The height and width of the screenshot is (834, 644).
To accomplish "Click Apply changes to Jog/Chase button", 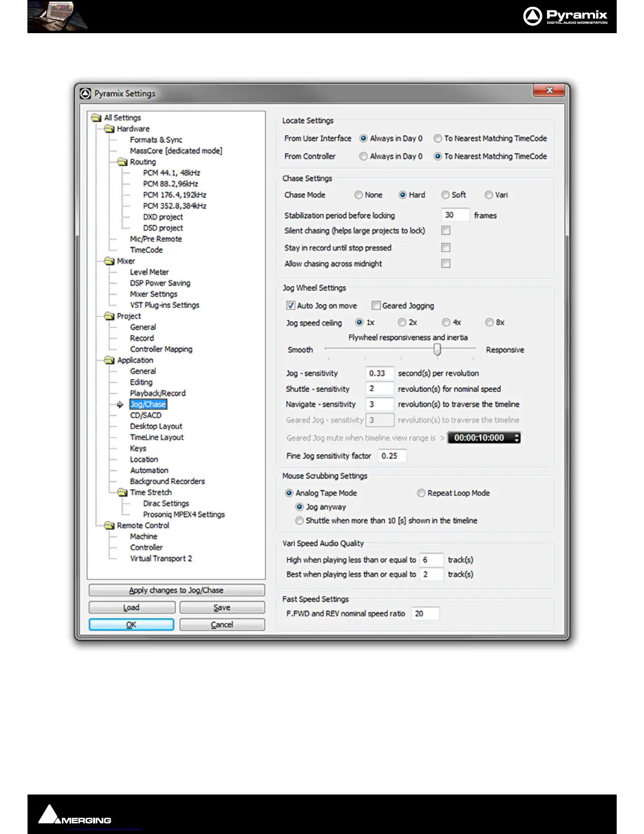I will 176,590.
